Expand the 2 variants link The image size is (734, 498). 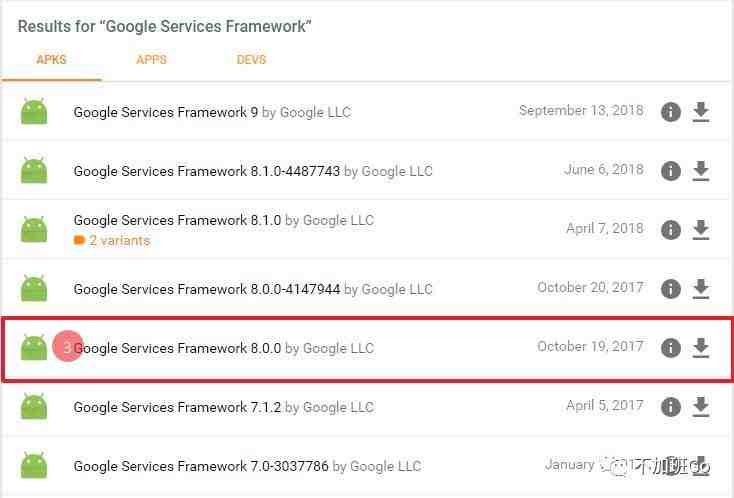click(112, 241)
